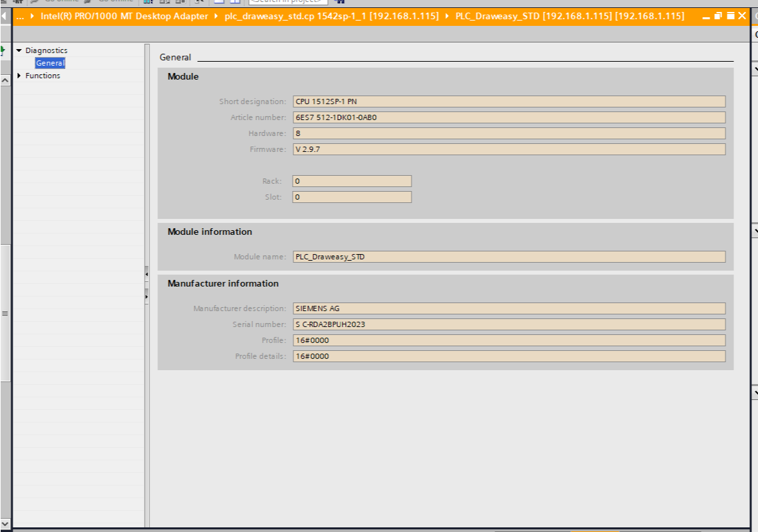Click the Profile details field 16#0000

(509, 356)
